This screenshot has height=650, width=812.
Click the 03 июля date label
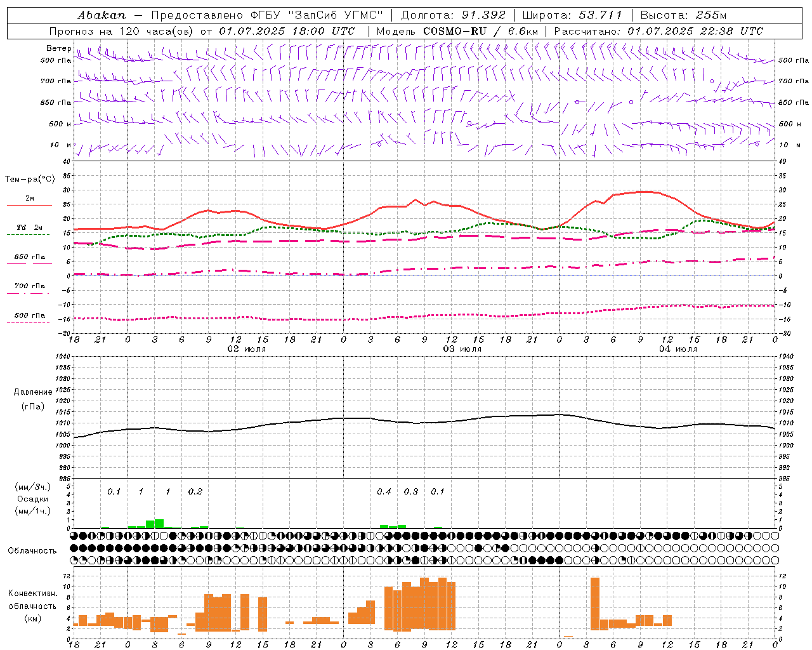(462, 349)
